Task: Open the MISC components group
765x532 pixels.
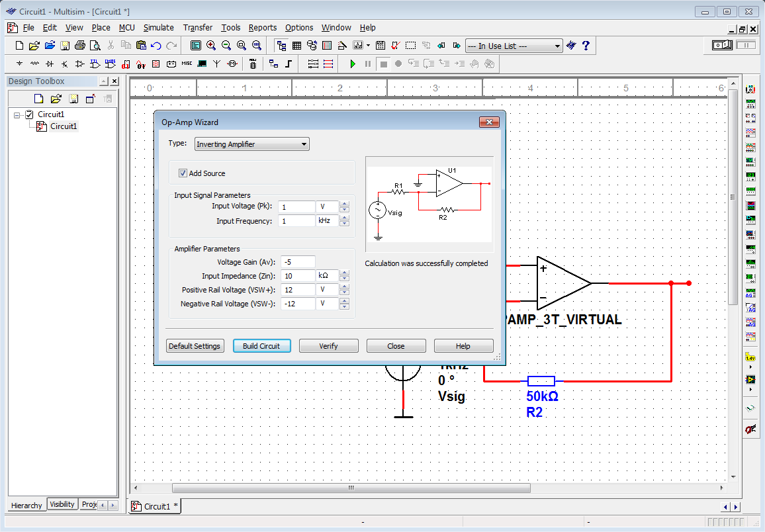Action: [187, 64]
